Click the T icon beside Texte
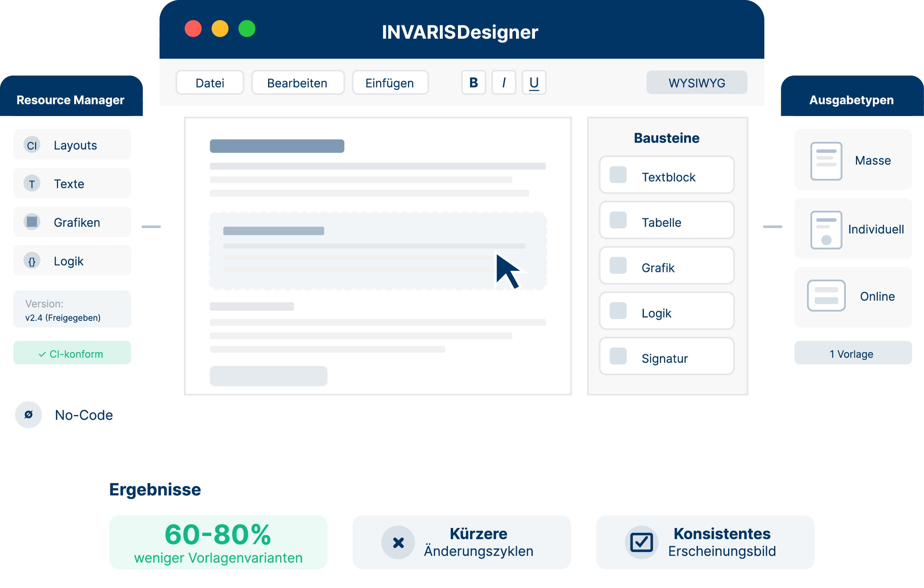 click(32, 184)
